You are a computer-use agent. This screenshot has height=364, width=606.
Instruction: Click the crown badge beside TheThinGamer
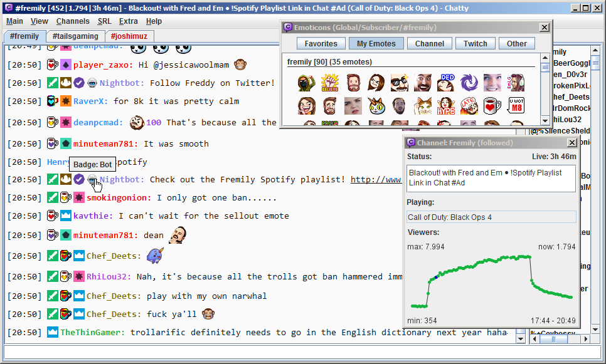(53, 332)
